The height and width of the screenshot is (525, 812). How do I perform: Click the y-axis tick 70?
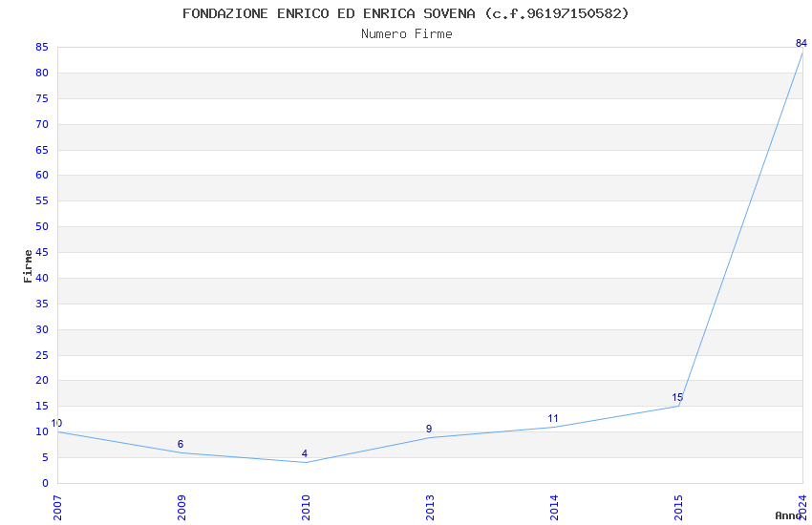pyautogui.click(x=42, y=124)
